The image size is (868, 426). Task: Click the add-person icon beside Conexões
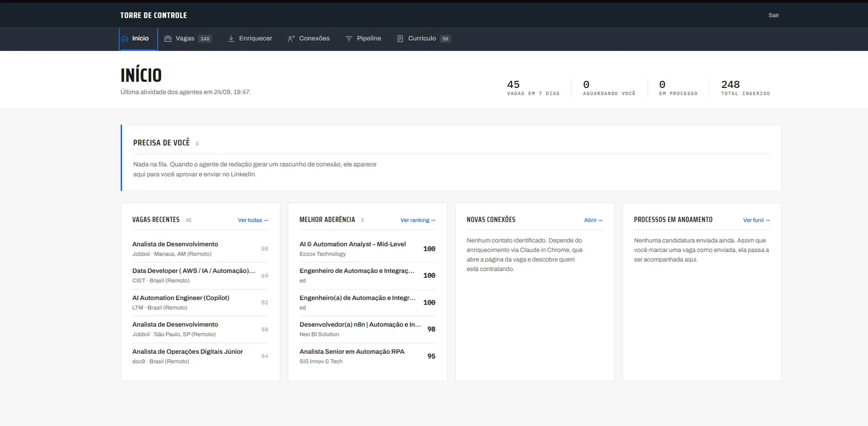[x=291, y=39]
